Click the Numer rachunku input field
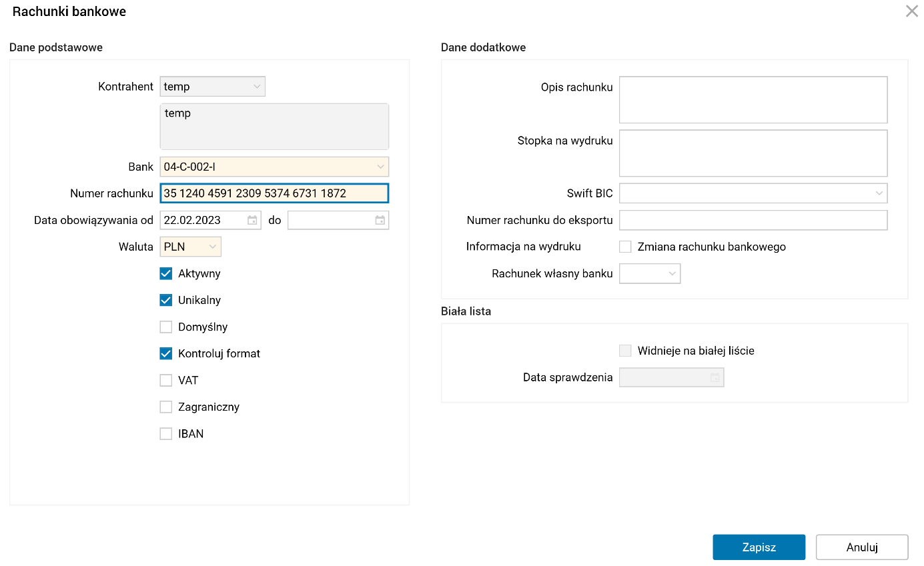Image resolution: width=924 pixels, height=566 pixels. pos(274,193)
